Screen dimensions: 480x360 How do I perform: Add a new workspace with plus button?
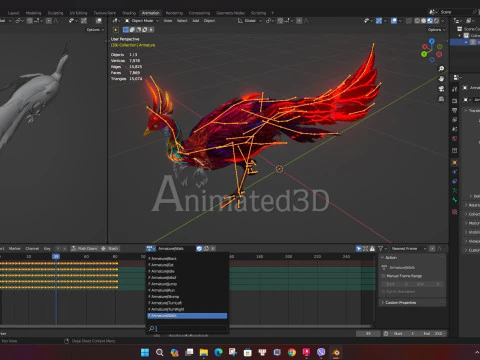[x=272, y=13]
